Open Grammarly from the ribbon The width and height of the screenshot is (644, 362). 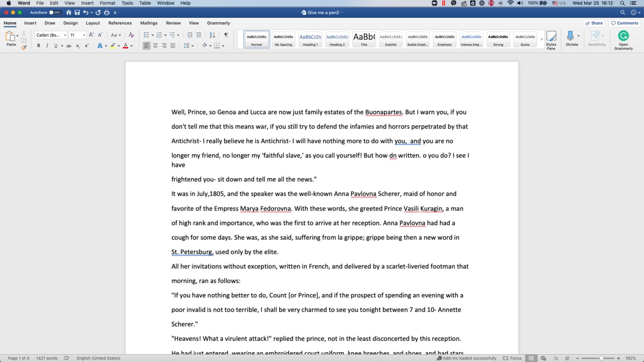click(x=623, y=40)
